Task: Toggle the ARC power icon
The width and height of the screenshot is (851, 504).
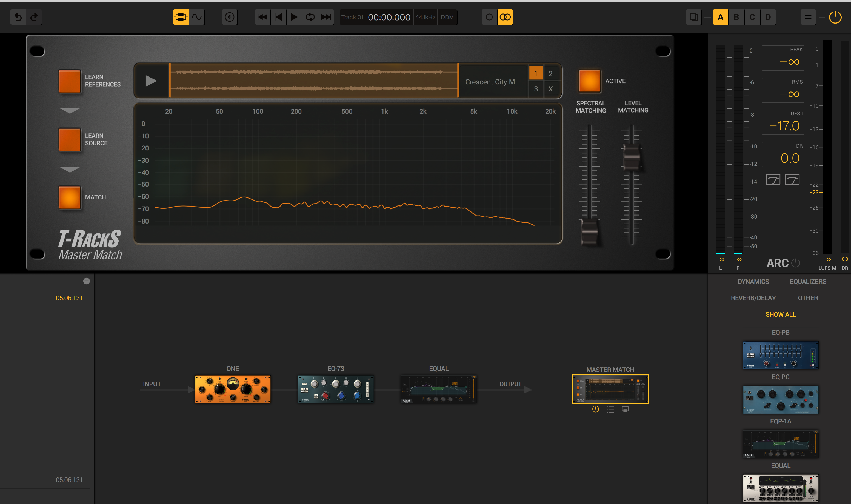Action: tap(796, 263)
